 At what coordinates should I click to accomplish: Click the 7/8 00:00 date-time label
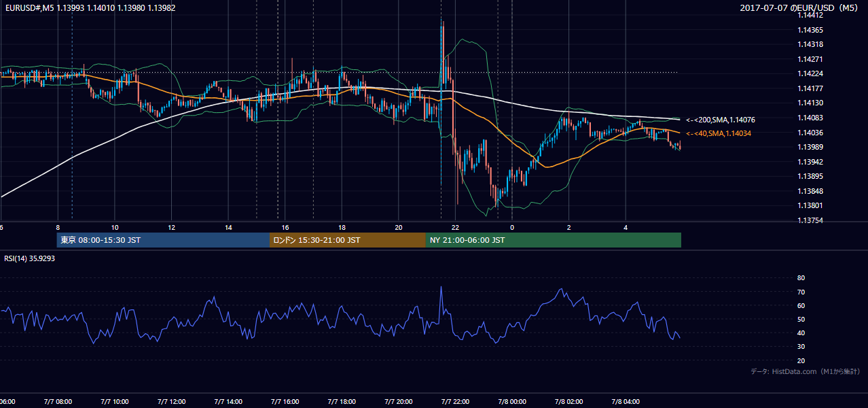pyautogui.click(x=513, y=402)
